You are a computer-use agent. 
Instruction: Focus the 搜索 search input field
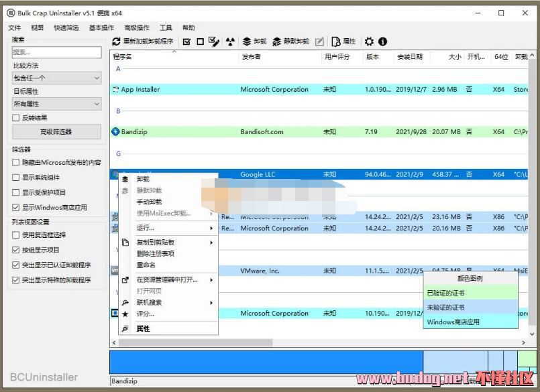tap(57, 52)
